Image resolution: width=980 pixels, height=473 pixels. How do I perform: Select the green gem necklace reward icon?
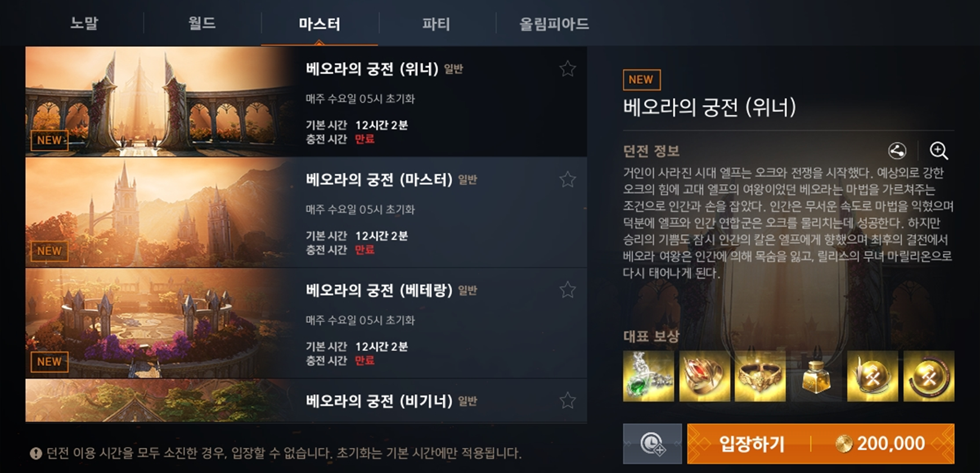coord(648,376)
